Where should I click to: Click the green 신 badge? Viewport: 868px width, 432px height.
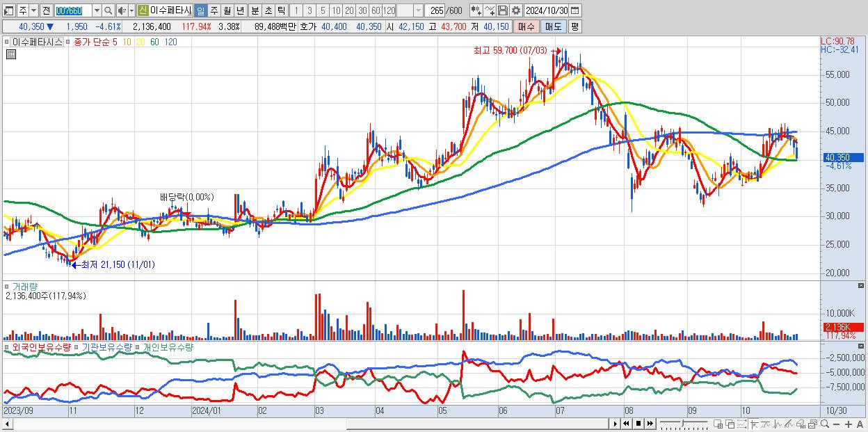[143, 10]
